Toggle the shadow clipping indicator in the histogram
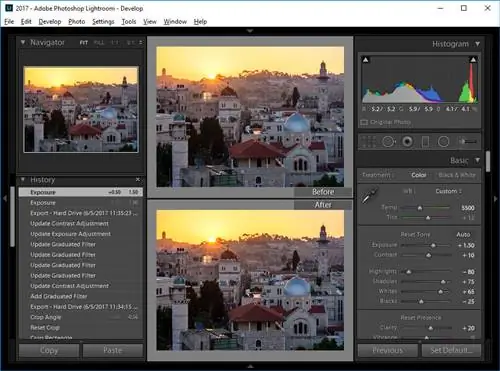This screenshot has height=371, width=500. (x=366, y=60)
